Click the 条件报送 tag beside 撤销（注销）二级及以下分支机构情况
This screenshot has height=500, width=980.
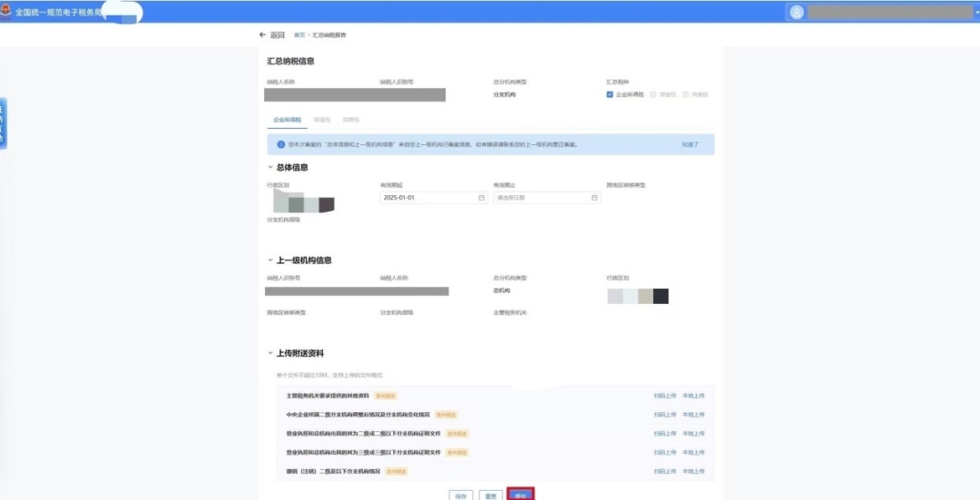click(397, 471)
